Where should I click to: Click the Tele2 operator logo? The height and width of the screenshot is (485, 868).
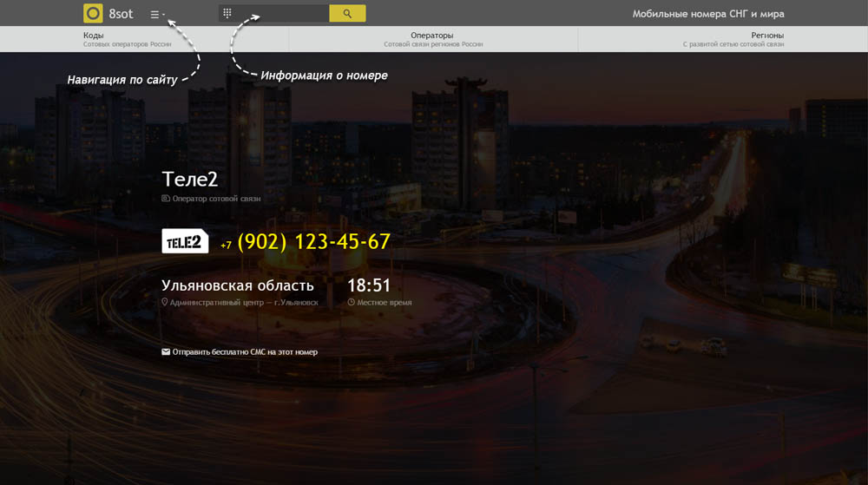(x=185, y=241)
